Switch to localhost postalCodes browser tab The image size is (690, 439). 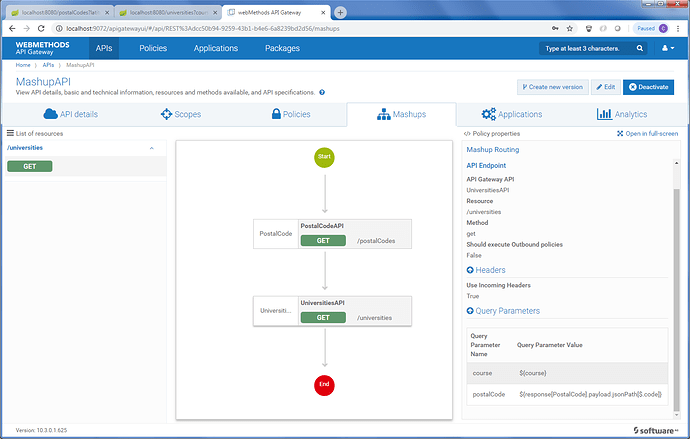[x=60, y=13]
